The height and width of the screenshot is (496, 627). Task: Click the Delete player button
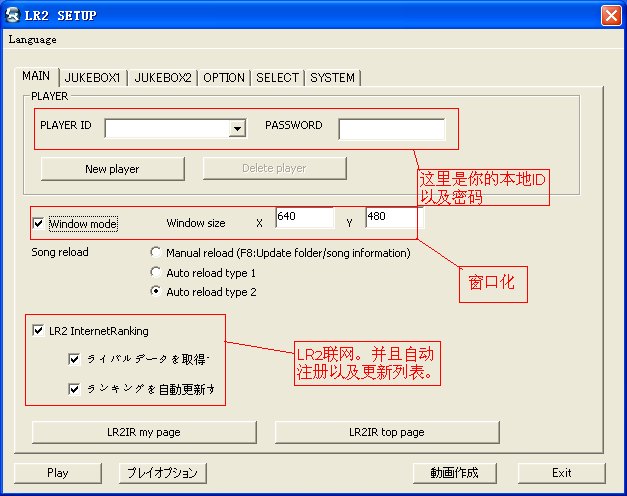click(x=275, y=168)
